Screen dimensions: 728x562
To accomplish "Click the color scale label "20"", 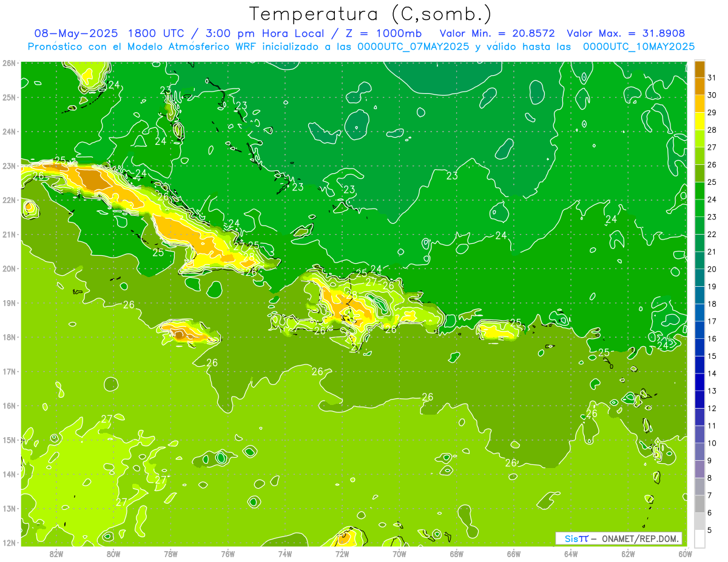I will [712, 269].
